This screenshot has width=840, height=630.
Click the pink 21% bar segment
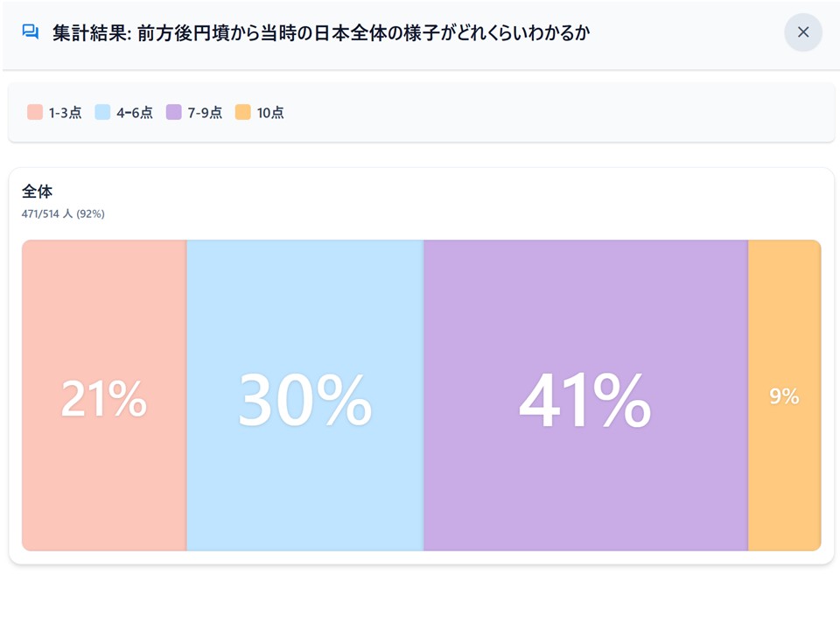coord(104,395)
